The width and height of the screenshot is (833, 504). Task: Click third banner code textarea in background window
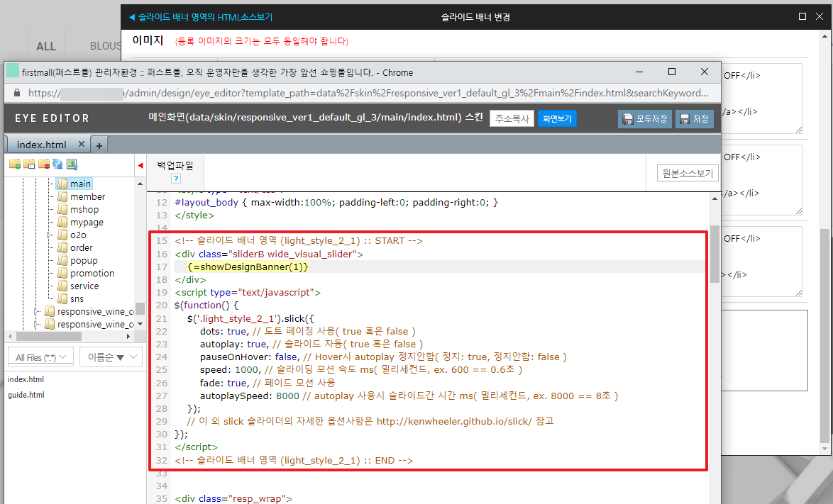point(762,262)
